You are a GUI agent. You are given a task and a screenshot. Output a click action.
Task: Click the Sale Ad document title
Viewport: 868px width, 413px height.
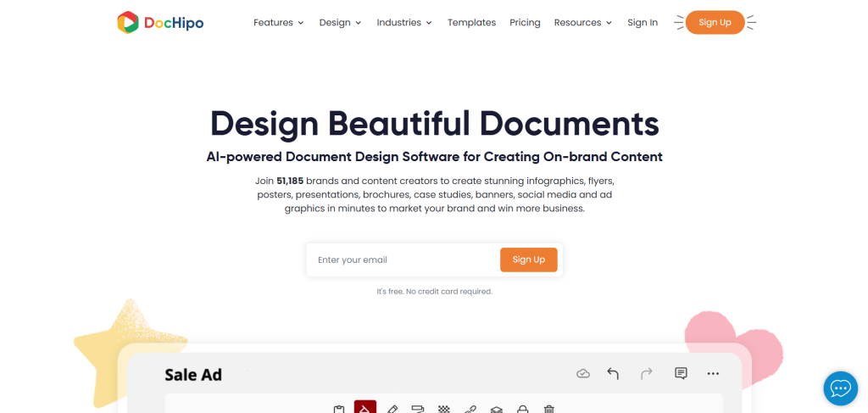pyautogui.click(x=193, y=375)
